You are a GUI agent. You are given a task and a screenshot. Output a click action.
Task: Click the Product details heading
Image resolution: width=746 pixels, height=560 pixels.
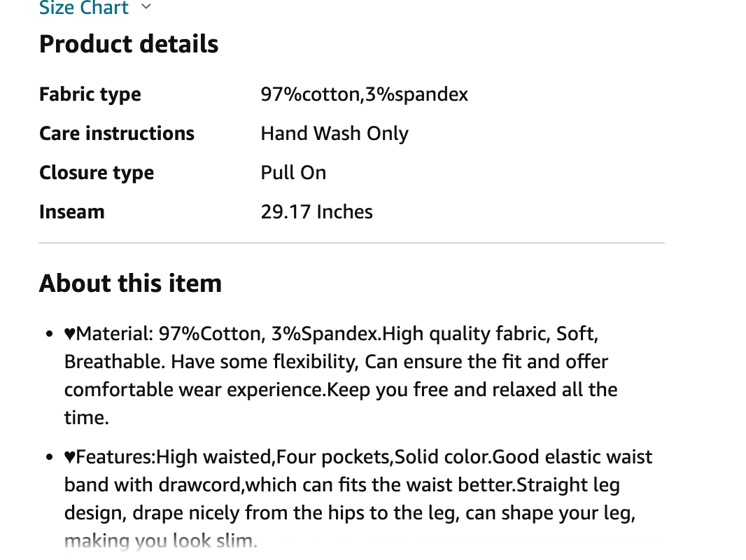[129, 44]
